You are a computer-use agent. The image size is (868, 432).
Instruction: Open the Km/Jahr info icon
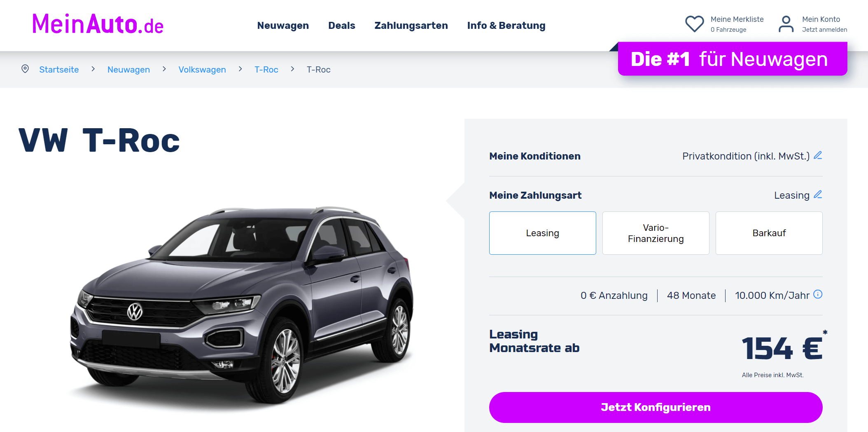point(818,294)
